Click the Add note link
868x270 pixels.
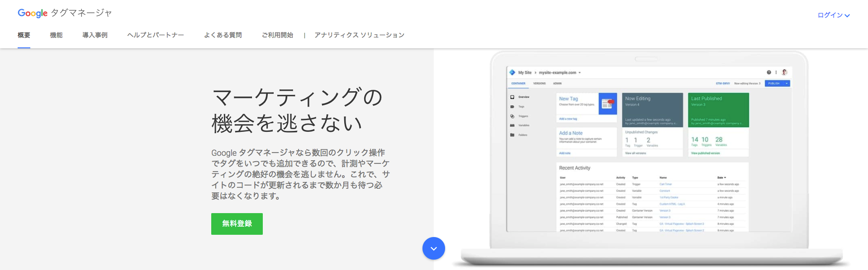point(564,153)
